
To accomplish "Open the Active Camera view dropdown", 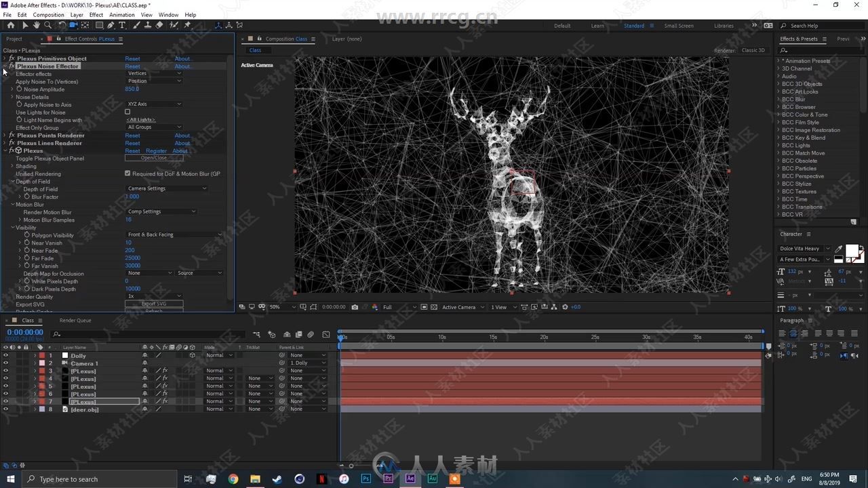I will click(x=463, y=307).
